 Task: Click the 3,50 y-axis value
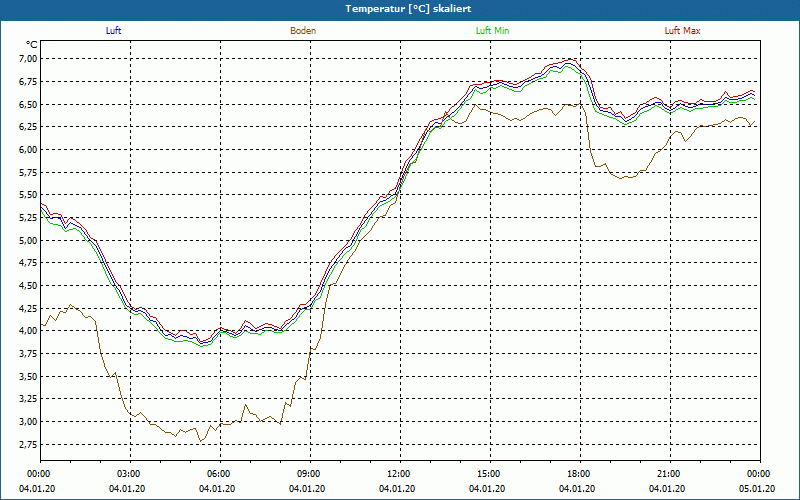pos(28,377)
